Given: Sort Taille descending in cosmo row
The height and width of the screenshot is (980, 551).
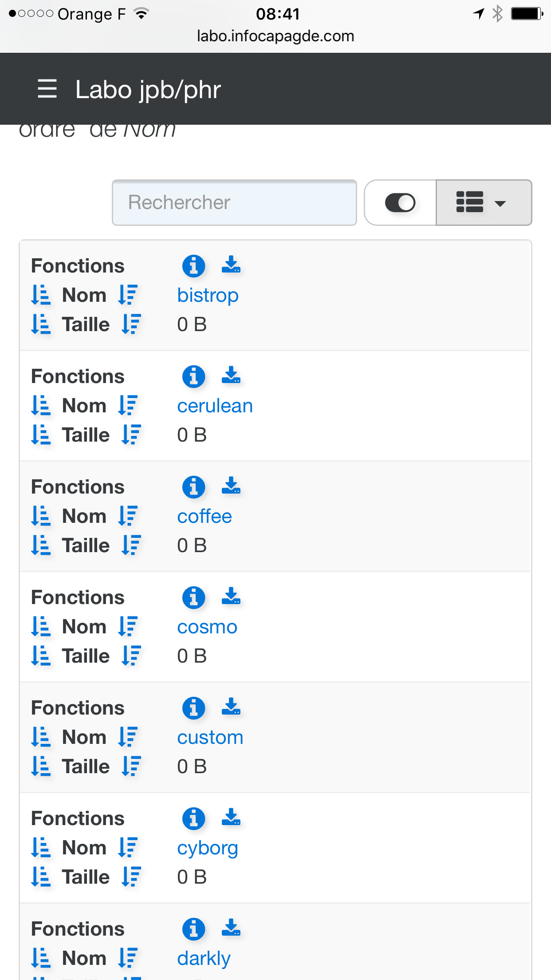Looking at the screenshot, I should 131,656.
